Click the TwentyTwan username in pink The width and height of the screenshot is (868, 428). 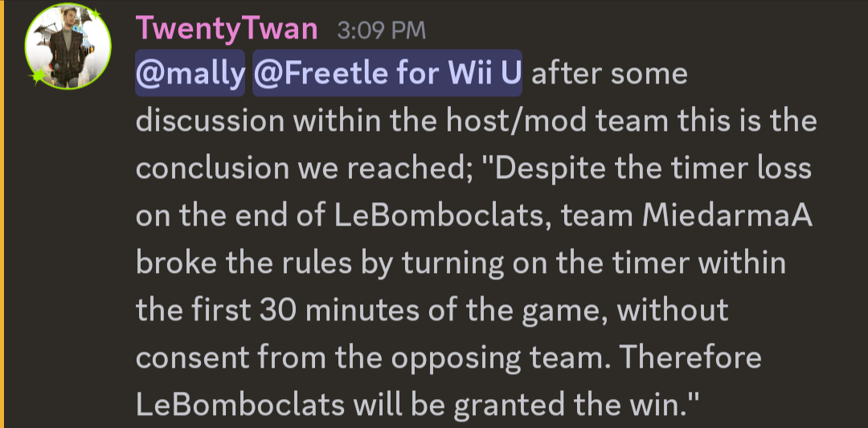227,30
